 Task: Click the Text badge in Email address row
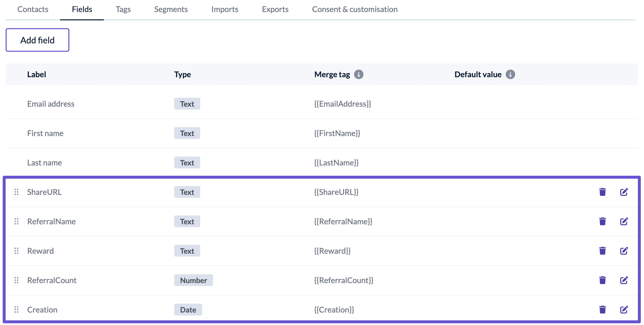187,104
